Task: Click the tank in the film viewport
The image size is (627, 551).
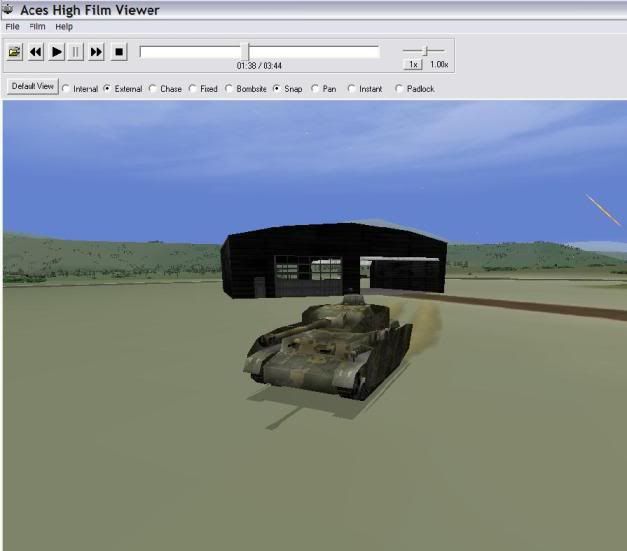Action: click(328, 348)
